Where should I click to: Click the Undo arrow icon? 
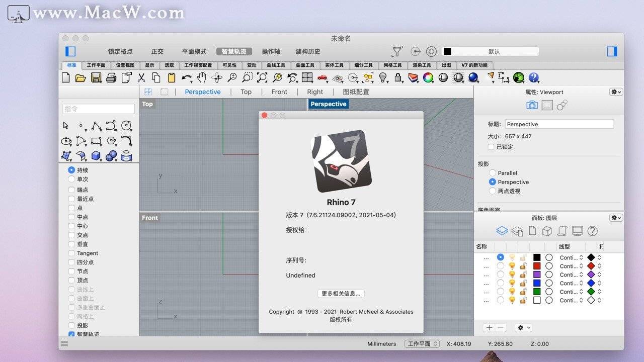click(187, 77)
